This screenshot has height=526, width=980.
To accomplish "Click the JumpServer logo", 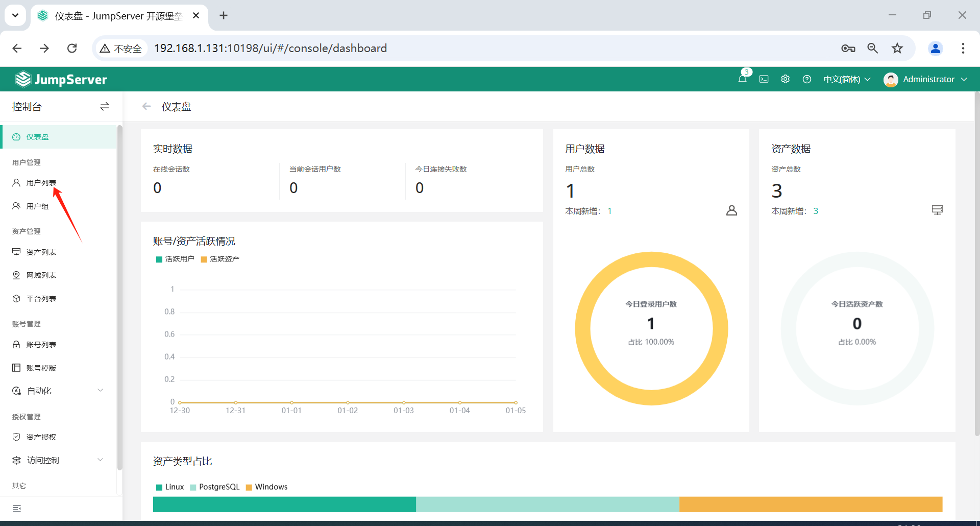I will point(61,79).
